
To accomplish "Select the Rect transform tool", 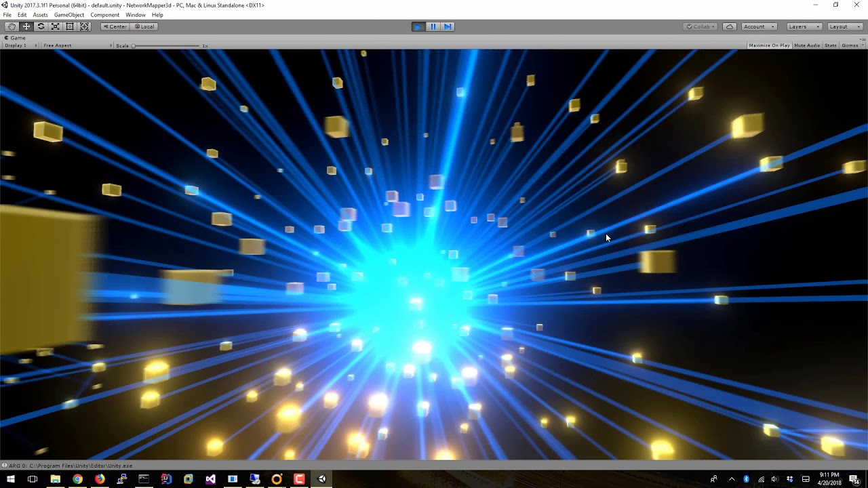I will pos(70,26).
